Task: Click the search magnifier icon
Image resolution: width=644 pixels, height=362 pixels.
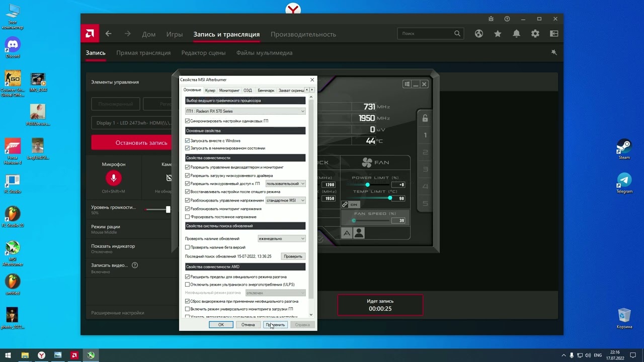Action: (457, 34)
